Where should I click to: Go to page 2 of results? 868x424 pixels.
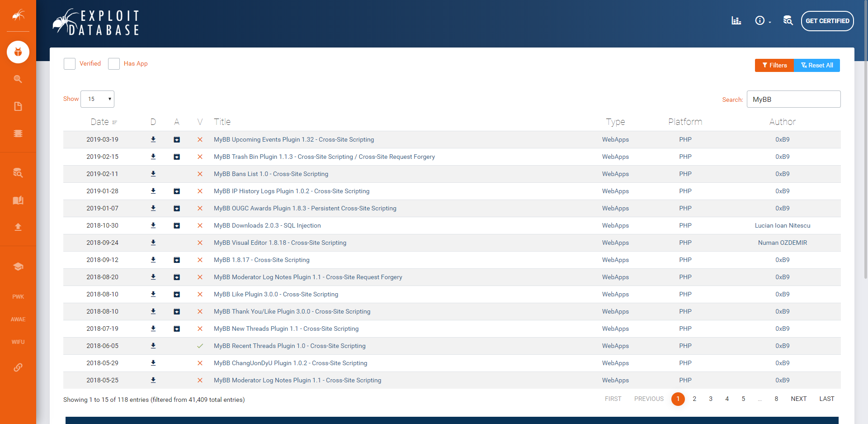tap(694, 399)
